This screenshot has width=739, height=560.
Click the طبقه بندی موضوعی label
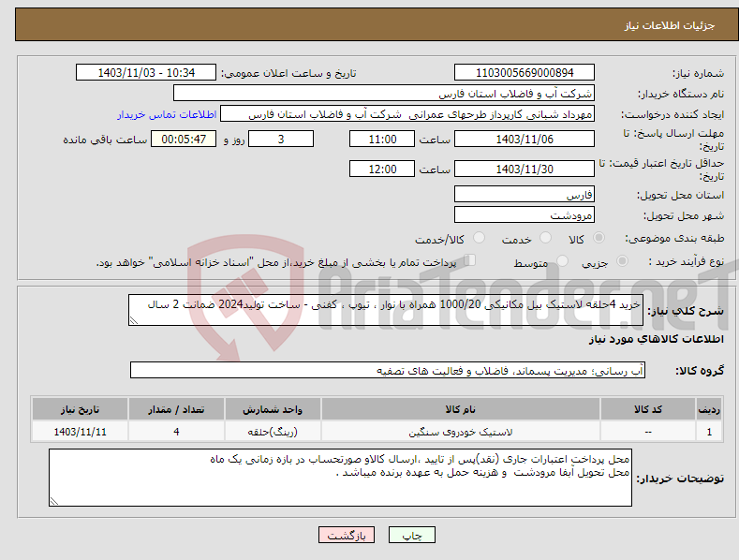point(674,239)
